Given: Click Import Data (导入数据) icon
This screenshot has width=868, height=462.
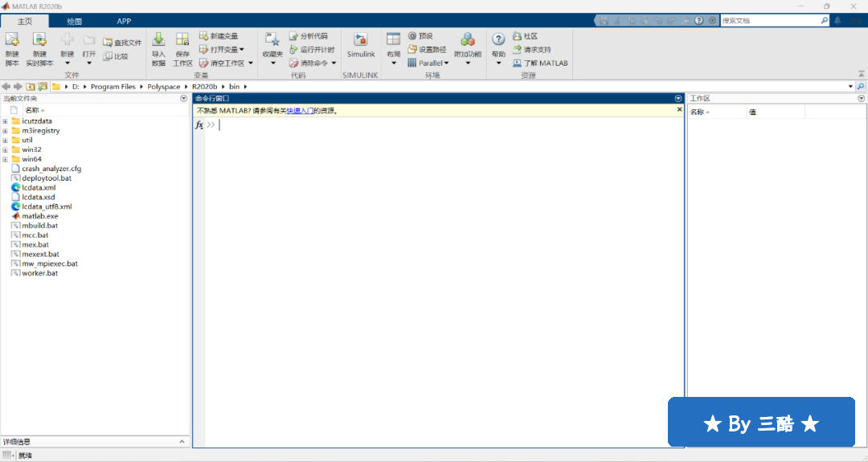Looking at the screenshot, I should [x=158, y=49].
